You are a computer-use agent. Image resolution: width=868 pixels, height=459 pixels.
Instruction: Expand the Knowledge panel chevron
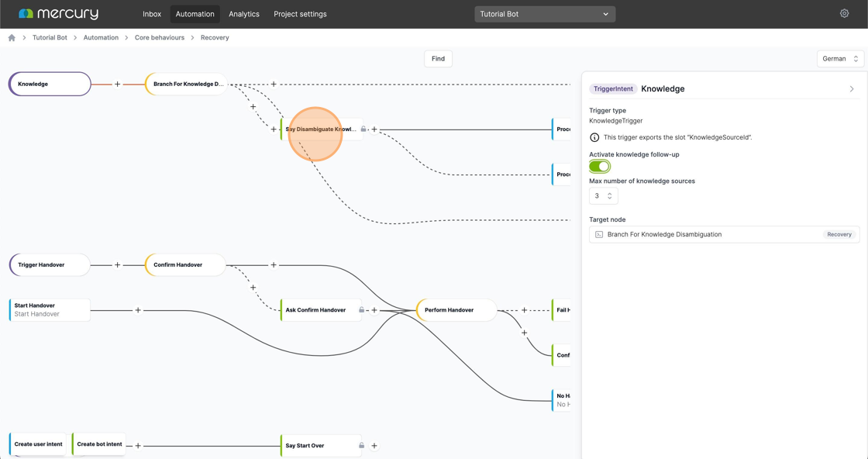coord(851,88)
